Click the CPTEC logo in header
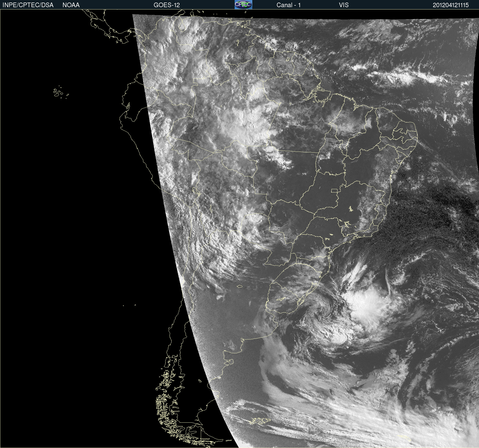This screenshot has height=448, width=479. click(243, 5)
